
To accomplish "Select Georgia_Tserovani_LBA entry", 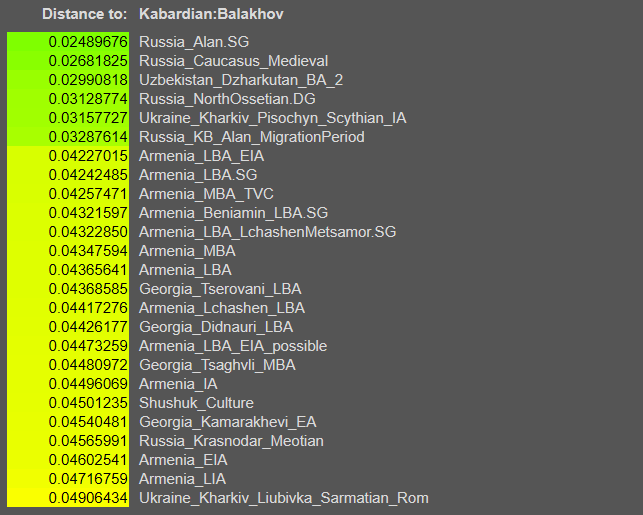I will (220, 289).
